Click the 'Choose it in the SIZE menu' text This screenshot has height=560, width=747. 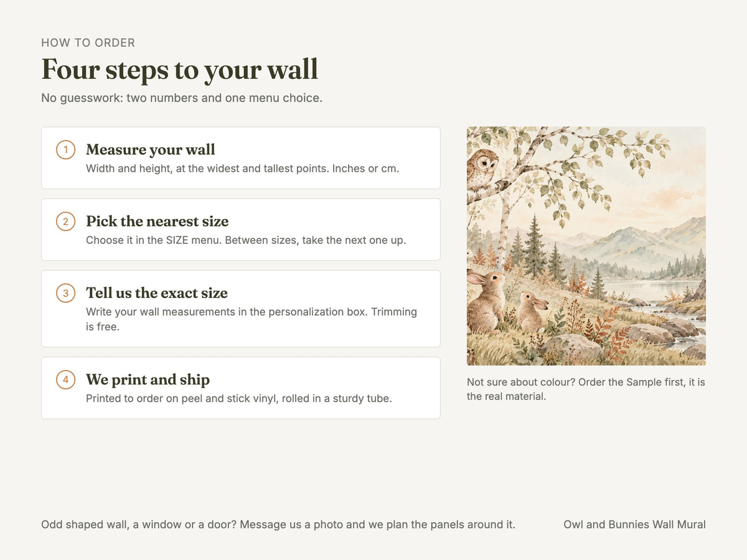point(246,240)
